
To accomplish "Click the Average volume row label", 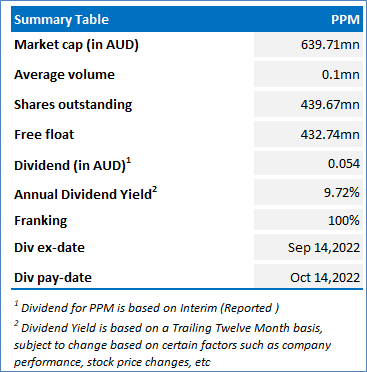I will (64, 74).
